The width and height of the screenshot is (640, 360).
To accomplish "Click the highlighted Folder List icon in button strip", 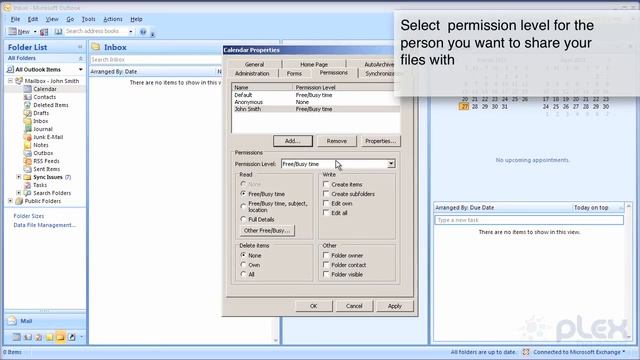I will [60, 337].
